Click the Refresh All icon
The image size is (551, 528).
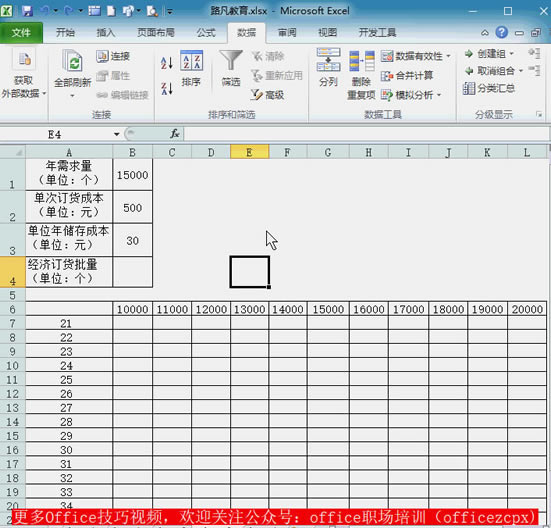tap(73, 61)
